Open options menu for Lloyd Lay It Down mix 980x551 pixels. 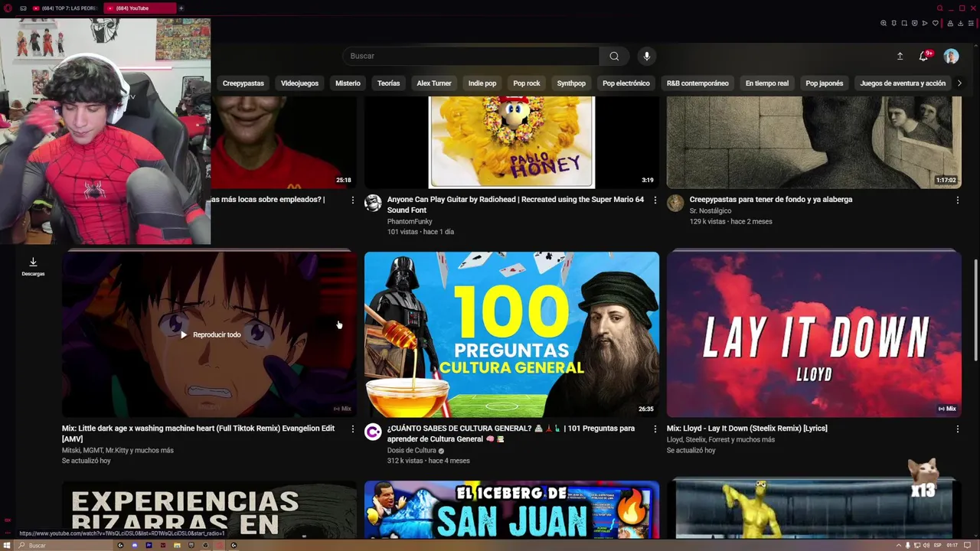tap(957, 429)
